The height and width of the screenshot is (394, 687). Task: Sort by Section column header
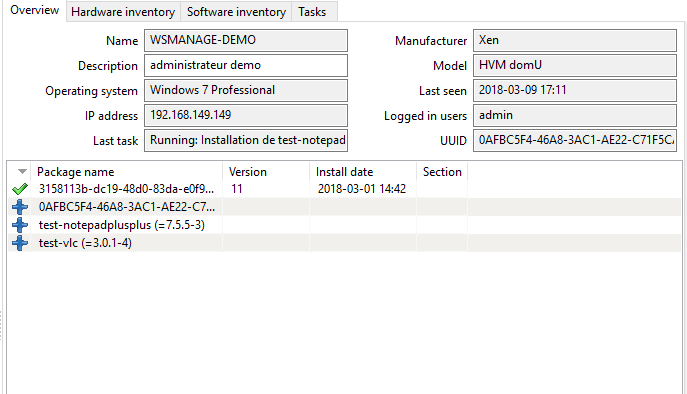[x=442, y=172]
